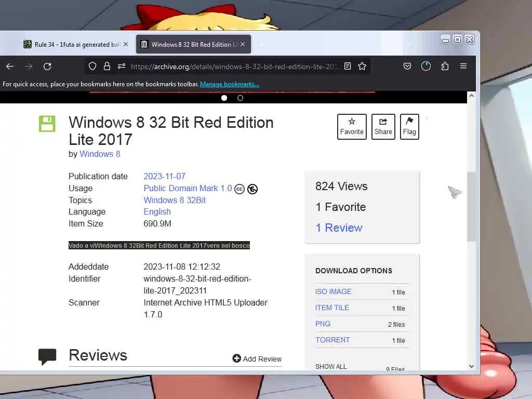Open a new tab with the plus button
532x399 pixels.
pyautogui.click(x=262, y=45)
